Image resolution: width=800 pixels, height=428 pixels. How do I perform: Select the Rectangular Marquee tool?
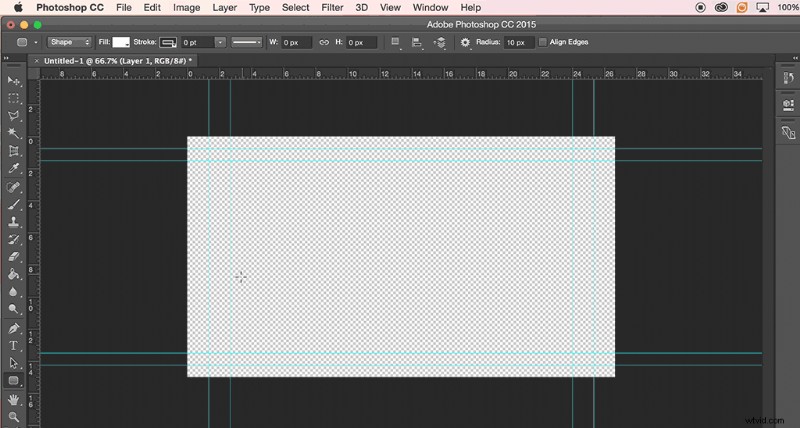tap(14, 98)
